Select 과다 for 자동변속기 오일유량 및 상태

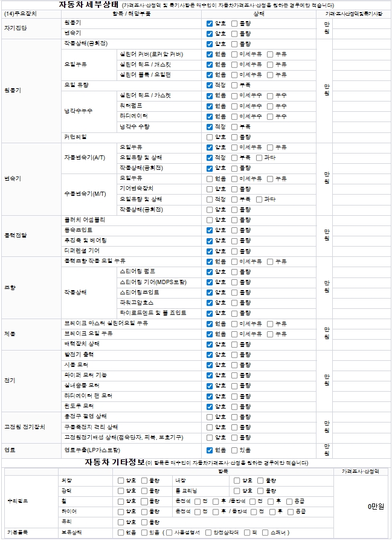tap(259, 158)
